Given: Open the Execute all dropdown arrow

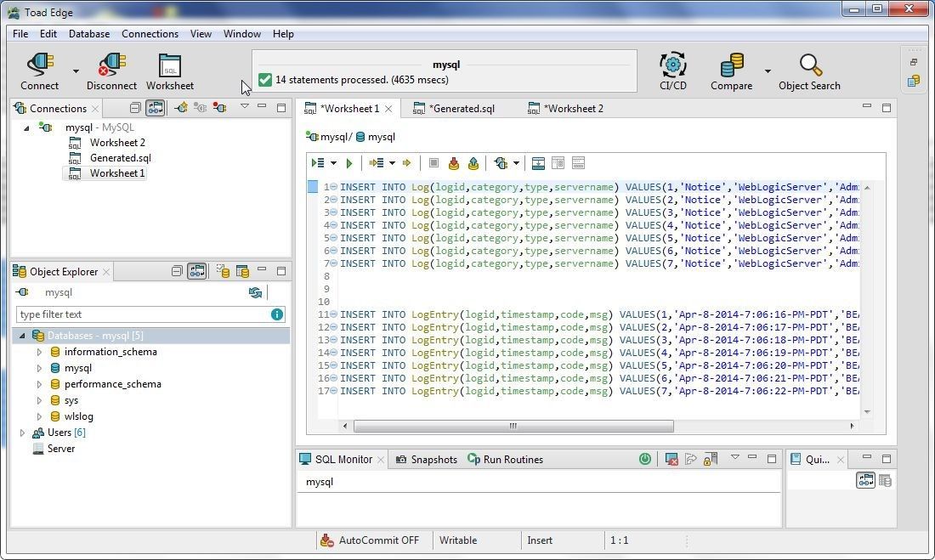Looking at the screenshot, I should pos(333,163).
